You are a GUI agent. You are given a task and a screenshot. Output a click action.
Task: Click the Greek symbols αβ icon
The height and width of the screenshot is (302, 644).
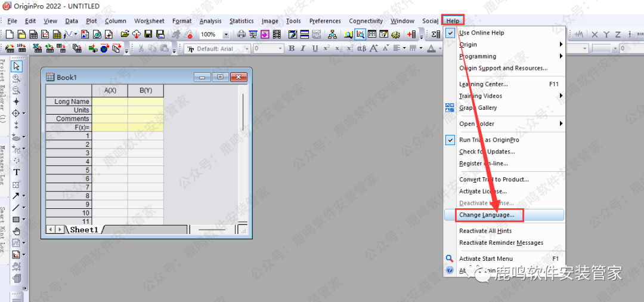click(361, 48)
